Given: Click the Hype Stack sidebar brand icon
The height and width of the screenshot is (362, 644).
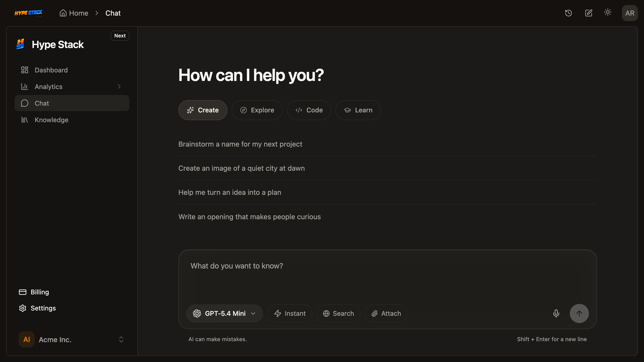Looking at the screenshot, I should [x=21, y=44].
